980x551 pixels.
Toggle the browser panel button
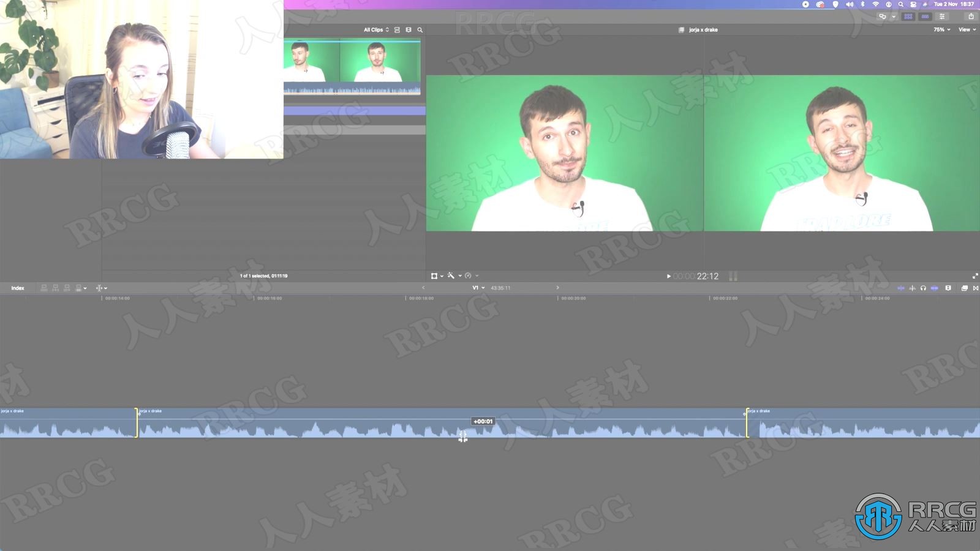[908, 17]
